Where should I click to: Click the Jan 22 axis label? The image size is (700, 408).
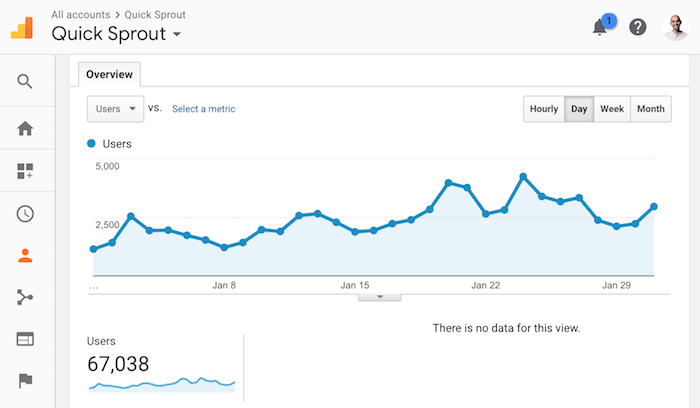(x=486, y=285)
